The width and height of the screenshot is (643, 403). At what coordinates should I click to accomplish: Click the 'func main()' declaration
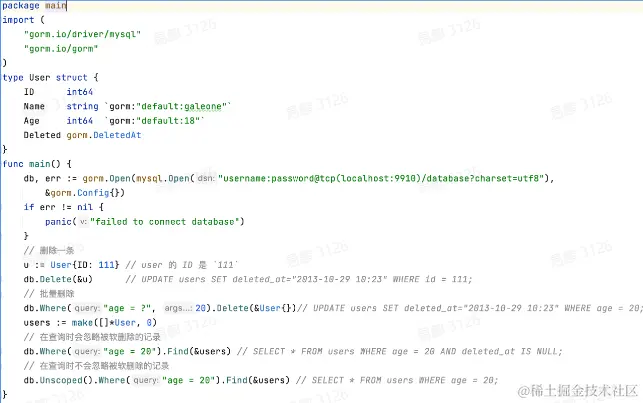click(37, 164)
